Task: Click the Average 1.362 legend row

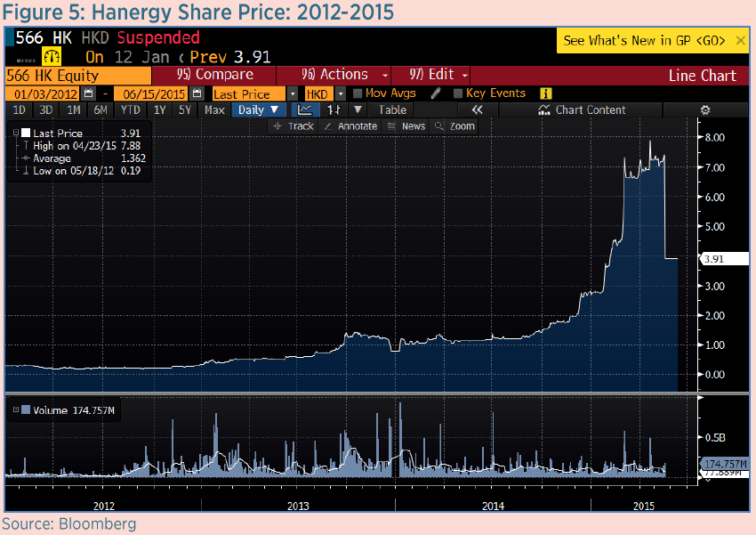Action: point(83,158)
